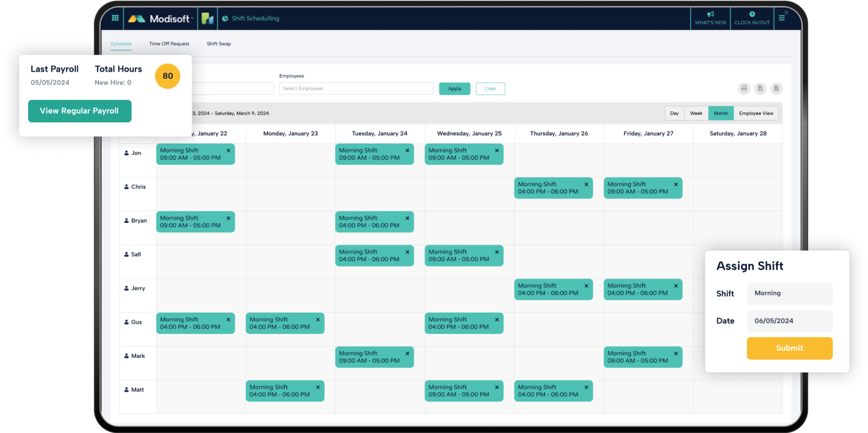Delete Chris's Friday January 27 shift
The width and height of the screenshot is (868, 433).
pos(676,184)
